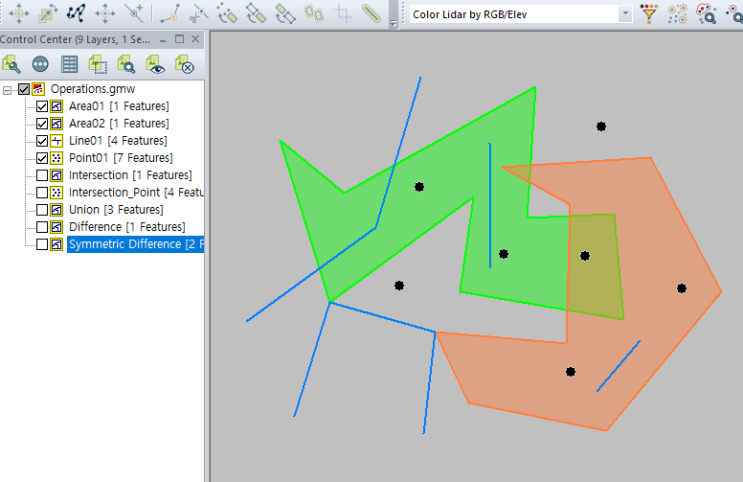Maximize the Control Center panel
Viewport: 743px width, 482px height.
(x=179, y=39)
